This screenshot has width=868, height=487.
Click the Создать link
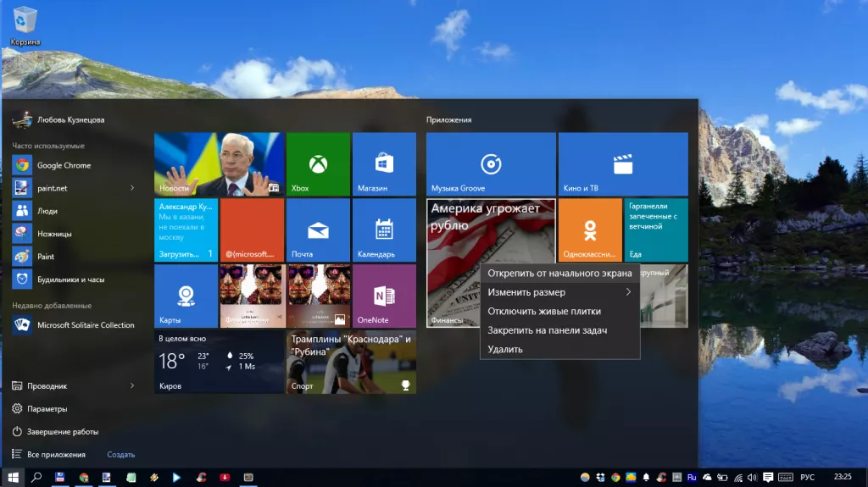coord(120,454)
